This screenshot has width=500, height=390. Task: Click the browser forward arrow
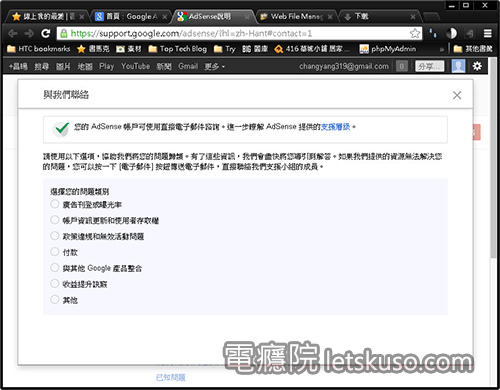click(x=29, y=33)
